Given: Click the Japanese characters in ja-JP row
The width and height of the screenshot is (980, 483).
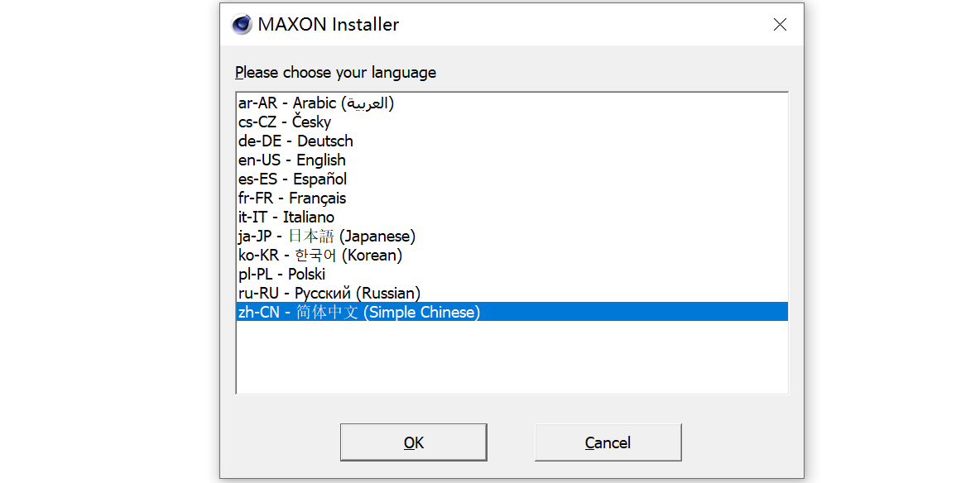Looking at the screenshot, I should pyautogui.click(x=311, y=237).
